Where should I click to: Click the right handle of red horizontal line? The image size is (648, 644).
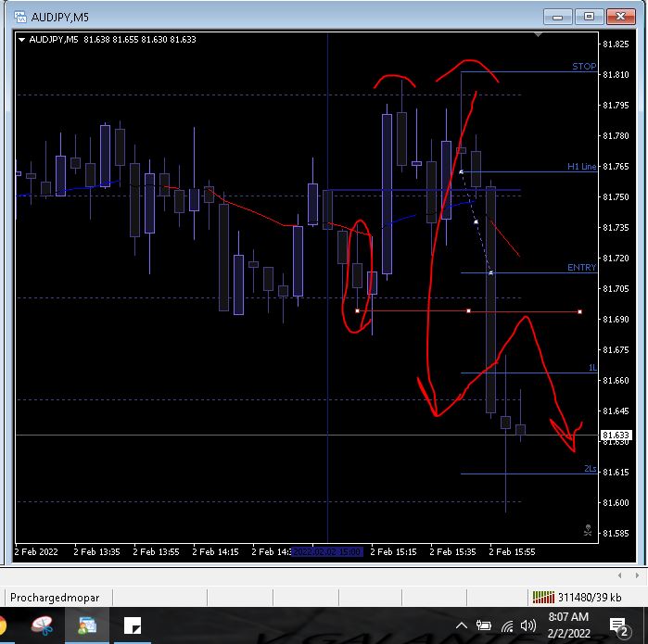[579, 312]
